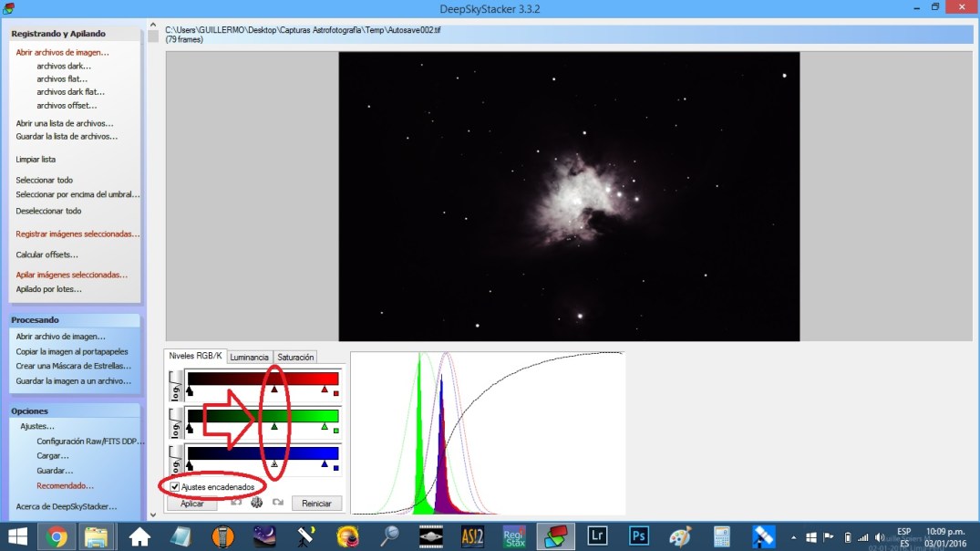
Task: Click Reiniciar to reset levels
Action: 315,503
